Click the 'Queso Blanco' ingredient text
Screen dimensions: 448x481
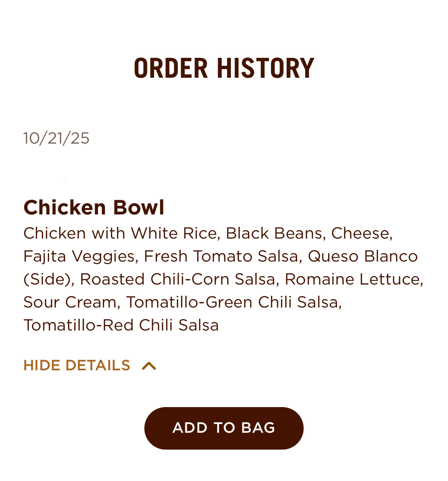[363, 256]
